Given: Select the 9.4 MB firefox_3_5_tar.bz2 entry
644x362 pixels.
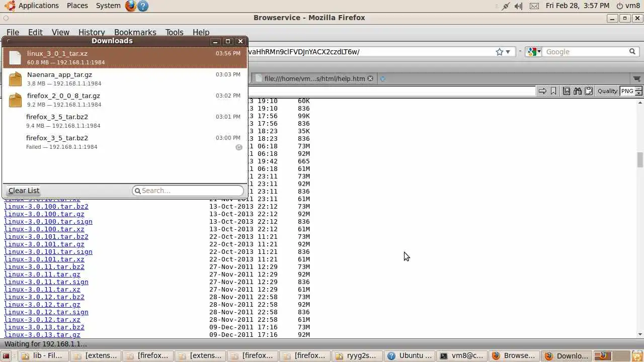Looking at the screenshot, I should [125, 121].
